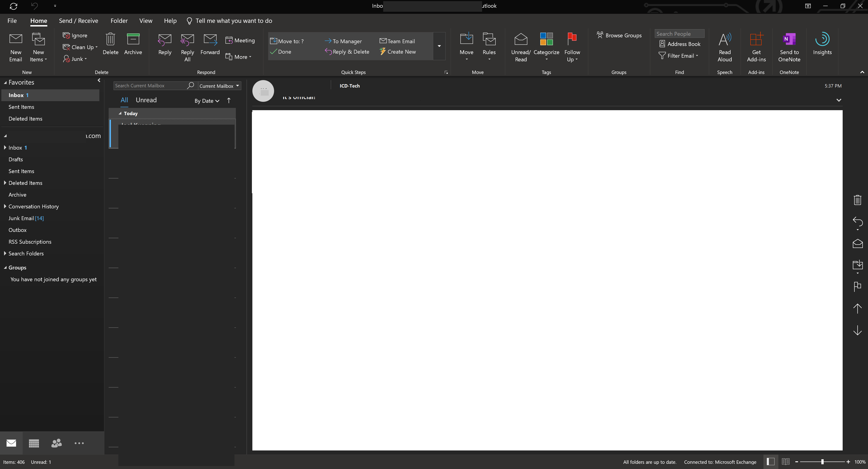Open the File menu

[12, 21]
